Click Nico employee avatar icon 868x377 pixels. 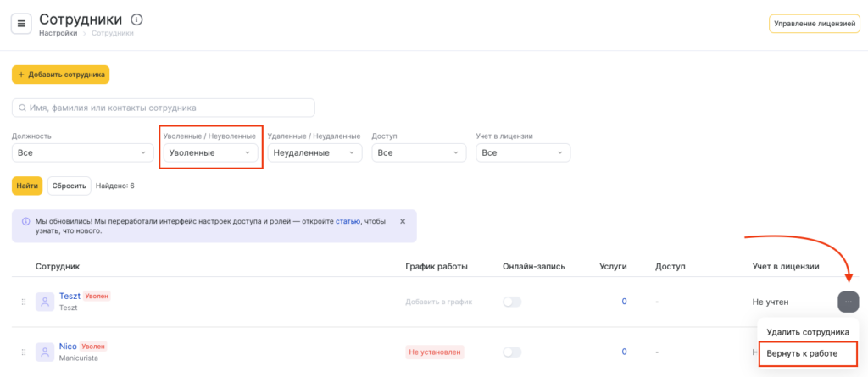tap(45, 352)
